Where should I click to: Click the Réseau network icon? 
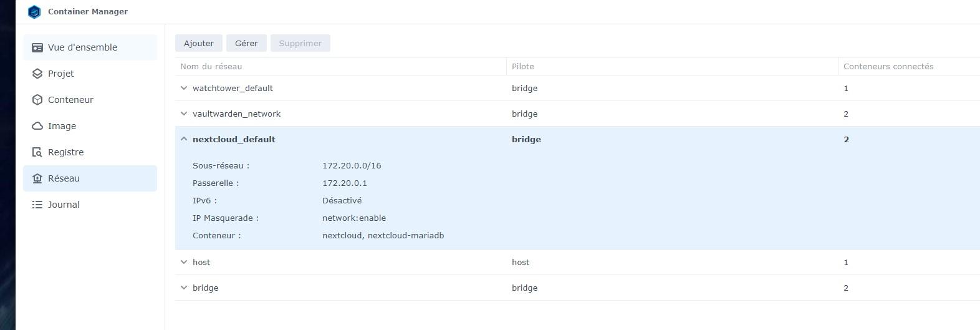point(37,178)
